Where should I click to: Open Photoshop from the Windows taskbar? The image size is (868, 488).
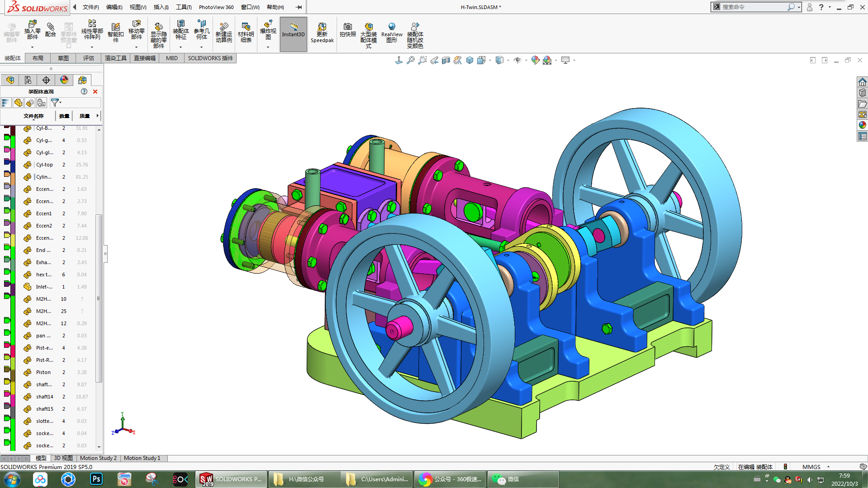point(96,479)
